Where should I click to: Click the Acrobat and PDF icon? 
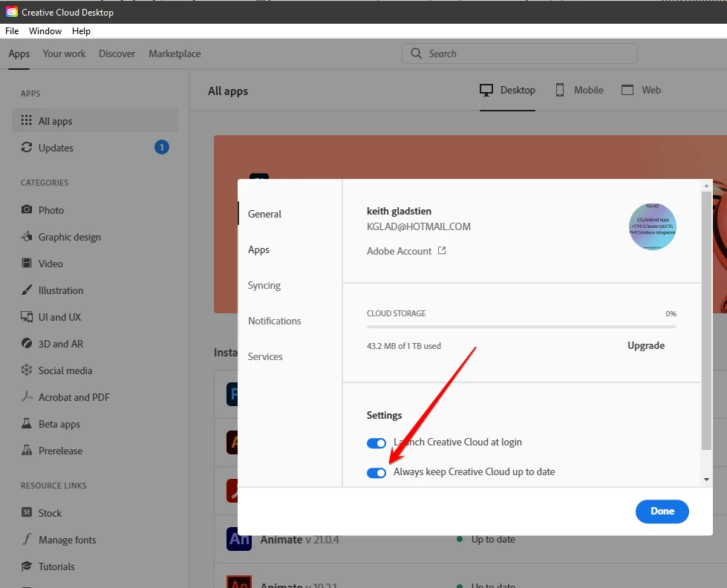tap(27, 397)
